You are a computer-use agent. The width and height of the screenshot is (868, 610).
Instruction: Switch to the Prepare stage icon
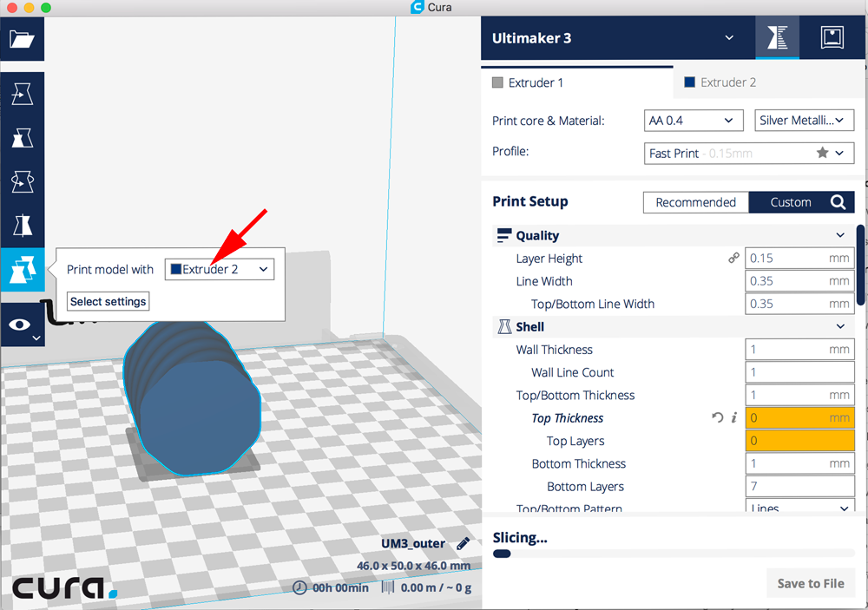pos(777,37)
